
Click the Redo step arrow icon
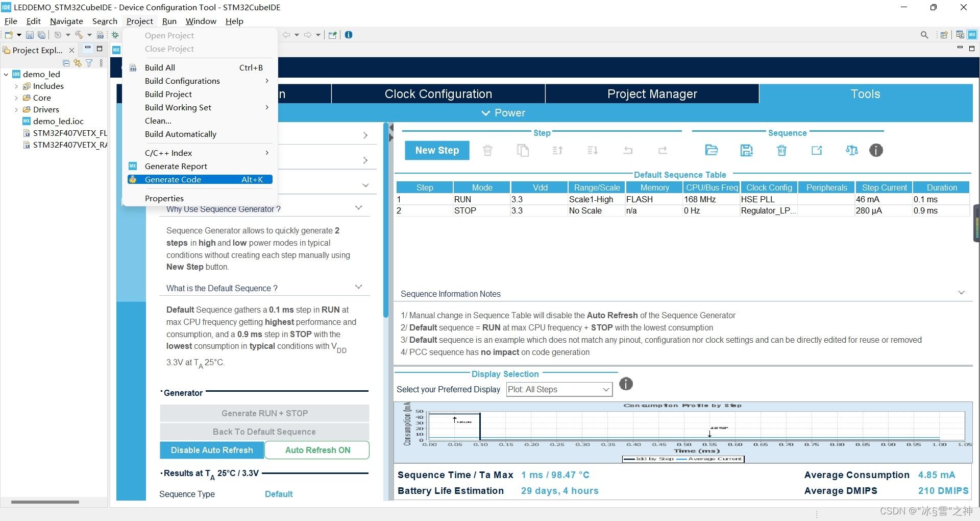tap(663, 150)
